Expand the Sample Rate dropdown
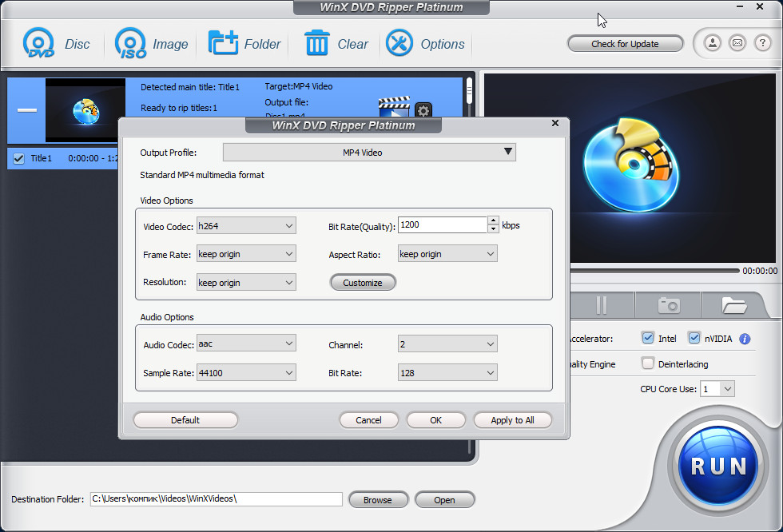This screenshot has width=783, height=532. (x=246, y=372)
